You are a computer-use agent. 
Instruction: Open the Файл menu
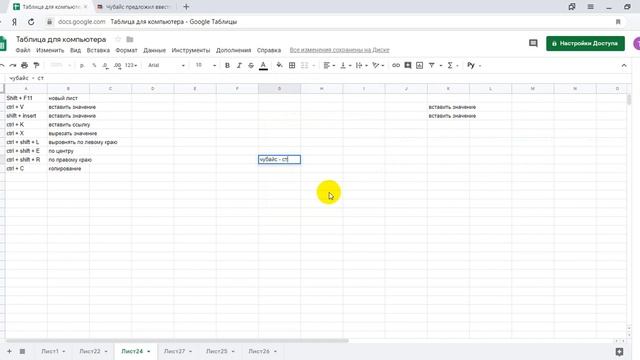coord(23,50)
